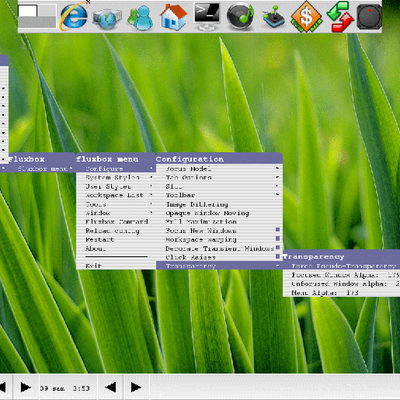Launch the terminal monitor icon
The image size is (400, 400).
click(207, 16)
